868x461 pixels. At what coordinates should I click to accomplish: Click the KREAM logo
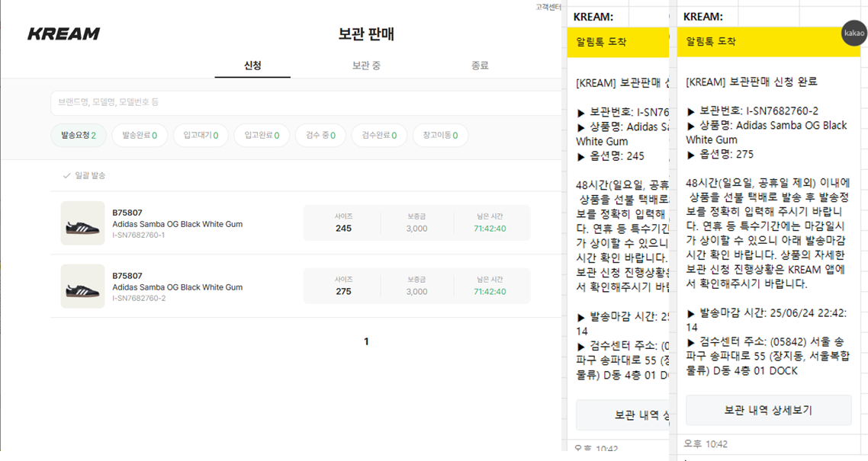click(63, 34)
